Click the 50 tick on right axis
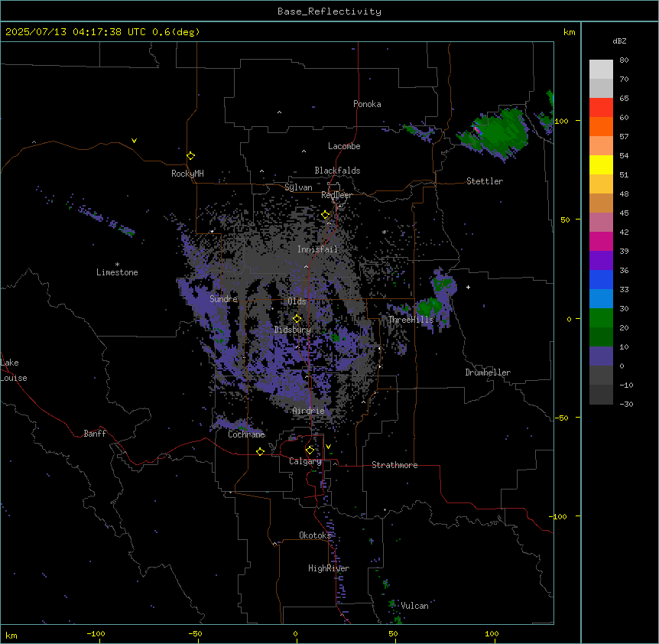This screenshot has width=659, height=644. click(565, 220)
